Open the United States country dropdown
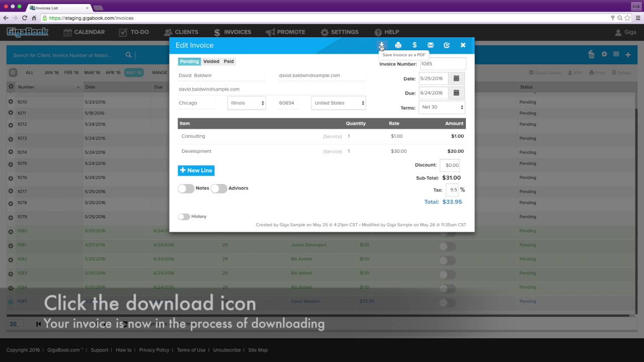Screen dimensions: 644x362 (x=339, y=103)
